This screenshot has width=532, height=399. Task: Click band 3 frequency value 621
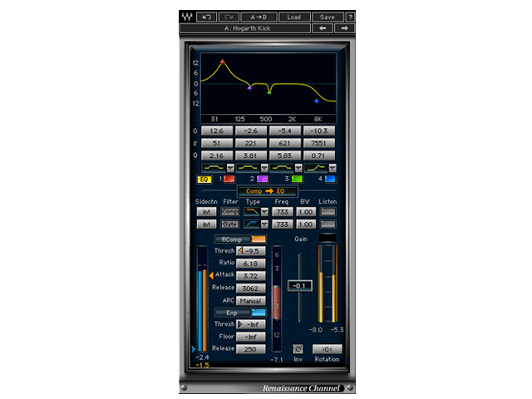tap(284, 143)
